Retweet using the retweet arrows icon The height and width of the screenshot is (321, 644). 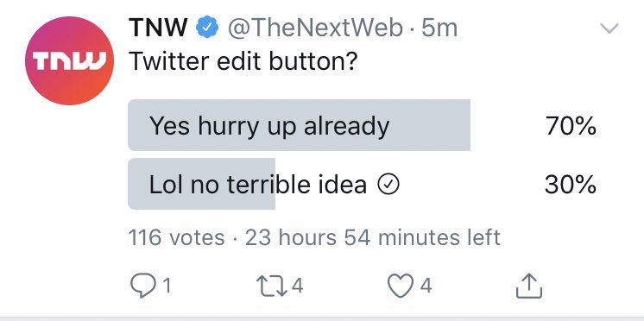tap(271, 286)
